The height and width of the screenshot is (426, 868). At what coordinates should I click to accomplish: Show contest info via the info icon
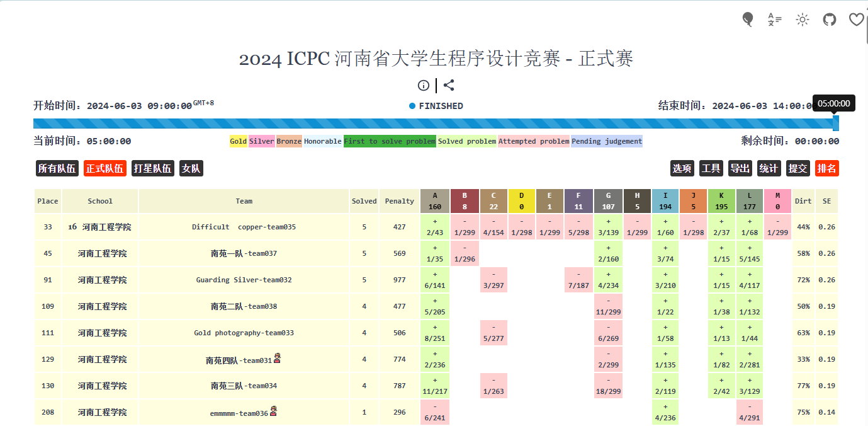424,86
